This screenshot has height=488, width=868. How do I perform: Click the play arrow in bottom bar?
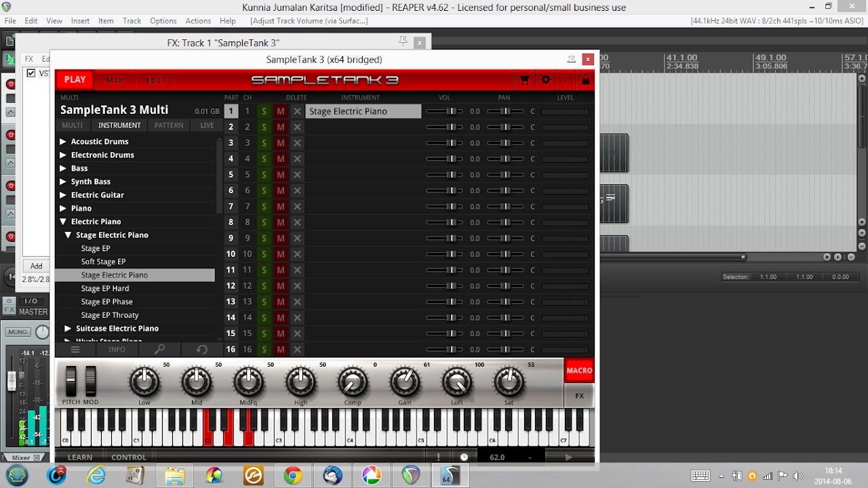pos(568,457)
